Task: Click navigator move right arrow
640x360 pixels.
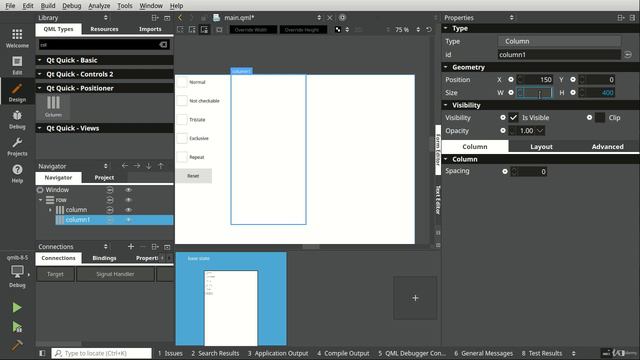Action: [137, 166]
